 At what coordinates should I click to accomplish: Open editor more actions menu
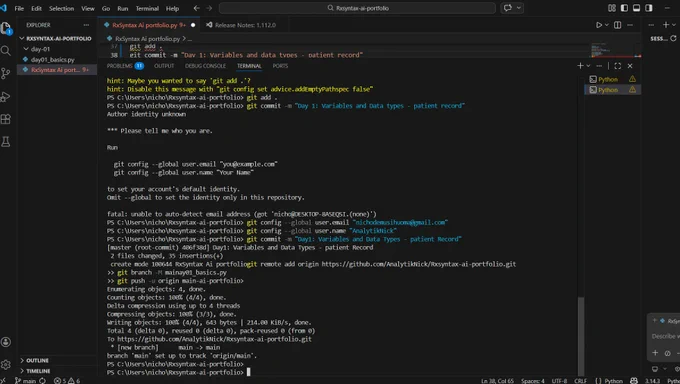pos(630,25)
